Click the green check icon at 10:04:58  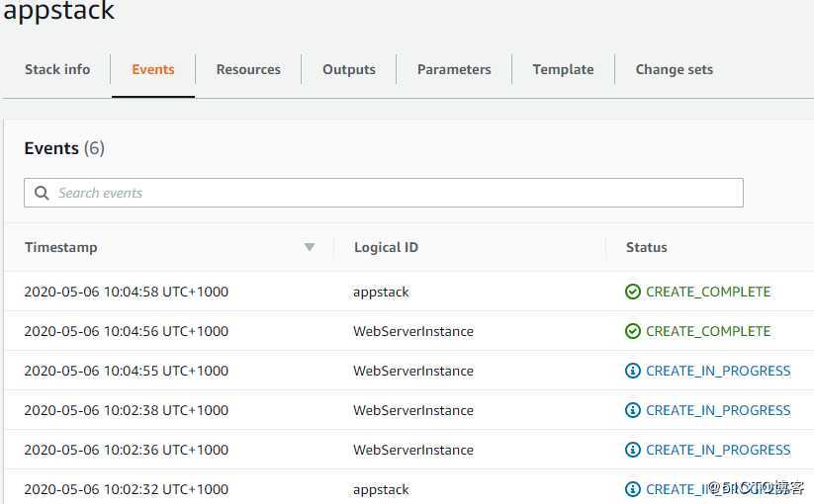(x=633, y=292)
